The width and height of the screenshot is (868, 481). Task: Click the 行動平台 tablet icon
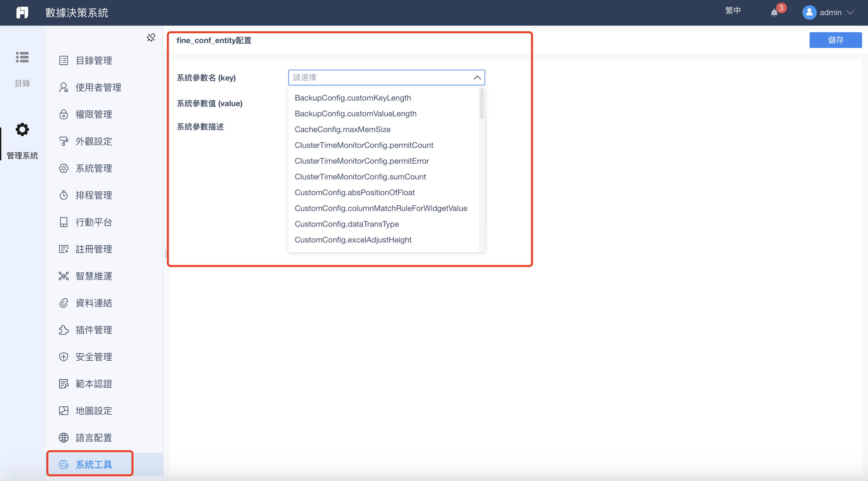pos(64,222)
